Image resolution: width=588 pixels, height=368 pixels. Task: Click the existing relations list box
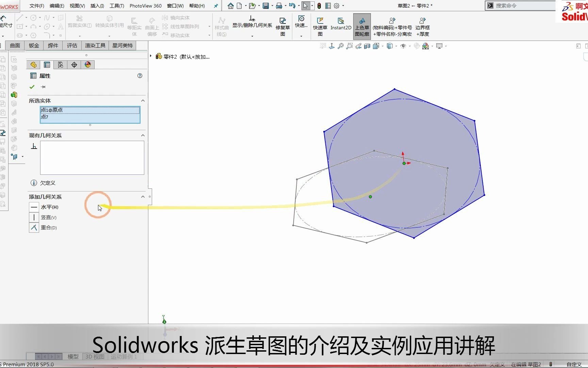point(92,158)
